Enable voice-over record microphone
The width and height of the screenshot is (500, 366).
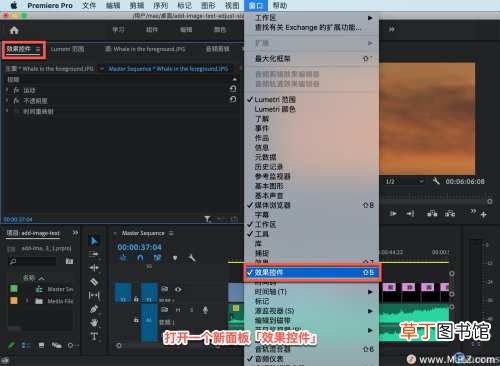coord(205,310)
